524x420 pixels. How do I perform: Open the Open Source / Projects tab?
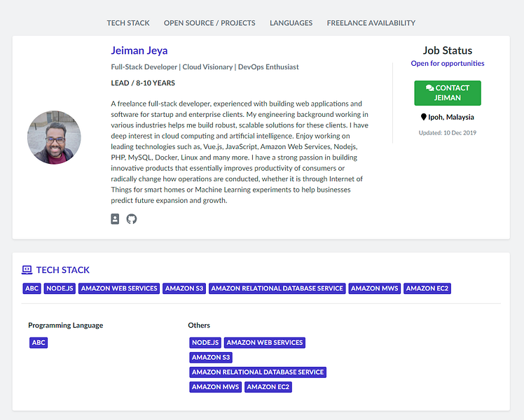coord(209,23)
